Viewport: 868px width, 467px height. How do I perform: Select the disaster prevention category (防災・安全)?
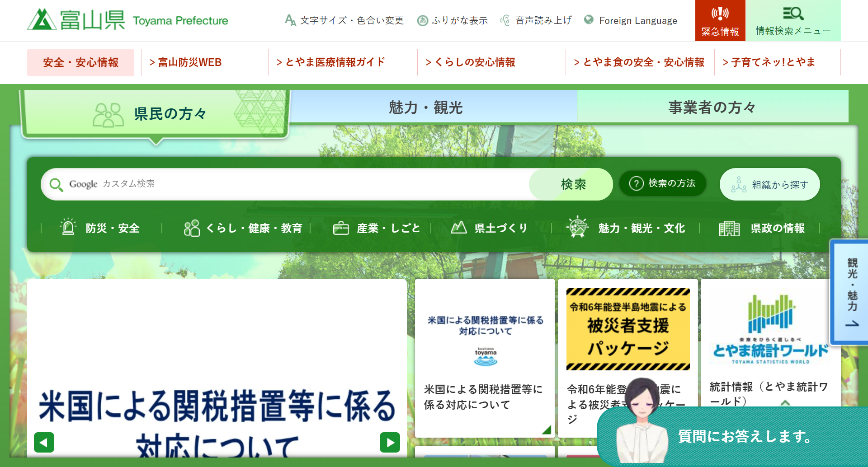(x=100, y=228)
